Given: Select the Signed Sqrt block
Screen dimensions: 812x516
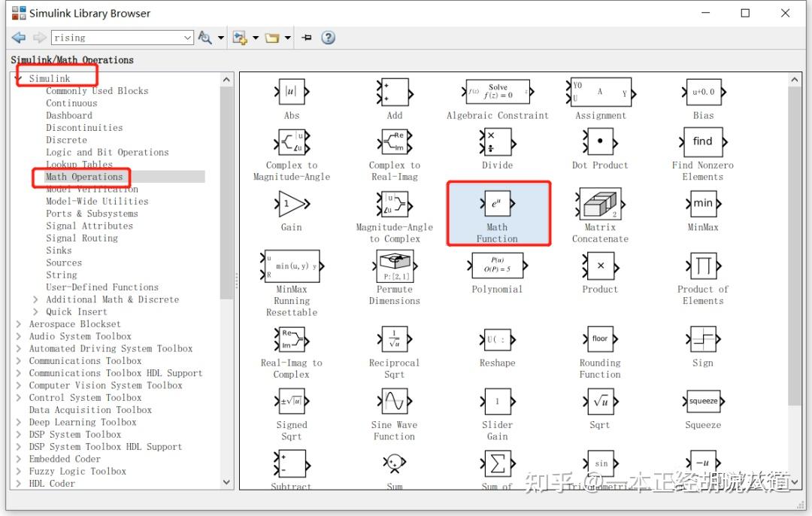Looking at the screenshot, I should click(x=292, y=402).
